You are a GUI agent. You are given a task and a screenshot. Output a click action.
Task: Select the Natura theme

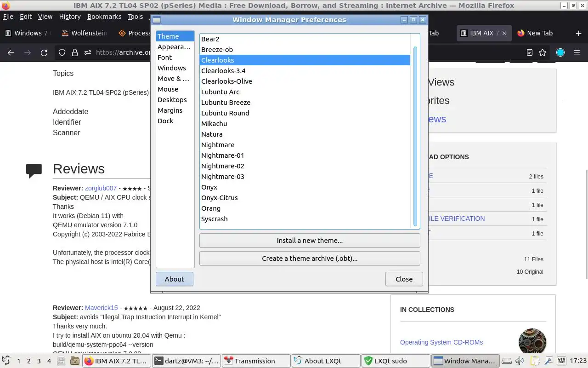pyautogui.click(x=305, y=134)
